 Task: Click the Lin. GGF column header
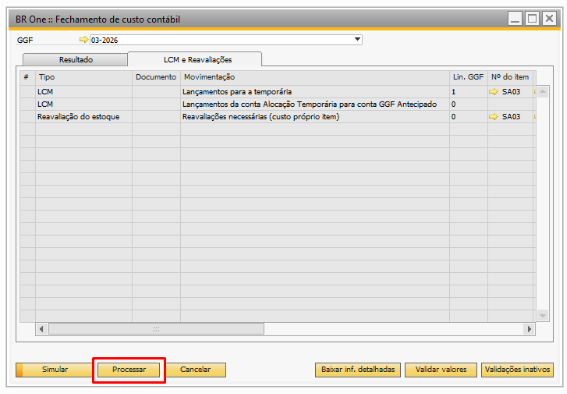(x=468, y=77)
